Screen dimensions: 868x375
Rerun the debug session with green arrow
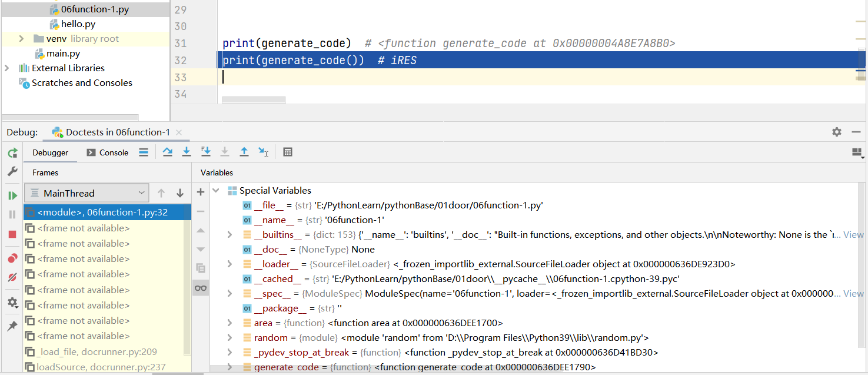(x=12, y=153)
